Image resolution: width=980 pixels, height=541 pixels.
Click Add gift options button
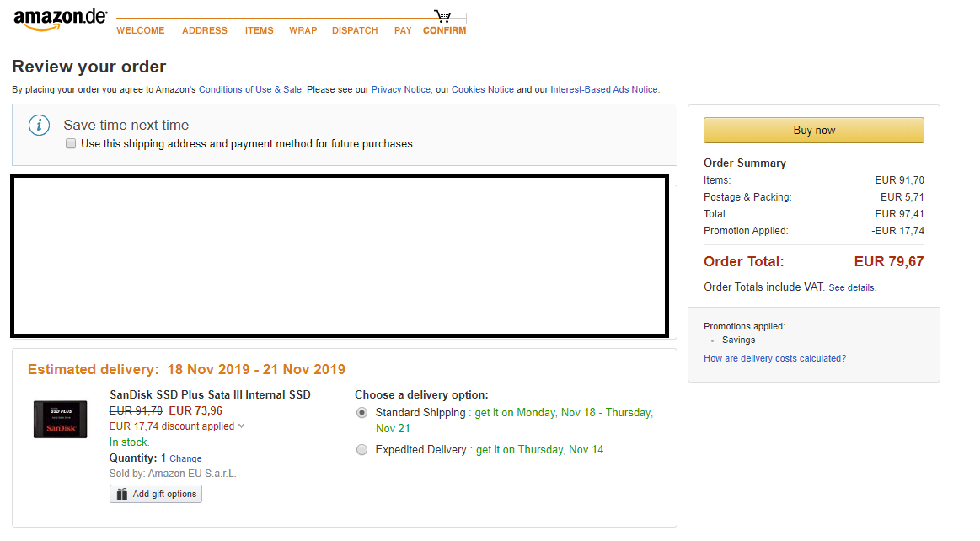pos(156,494)
